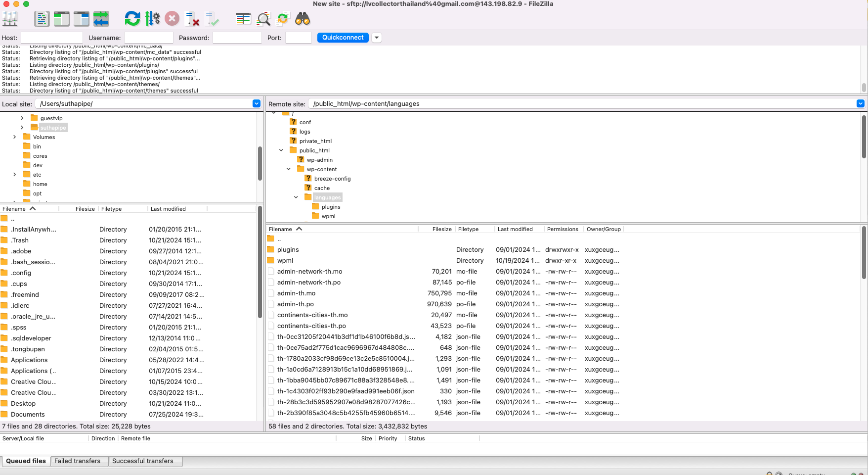Expand the Volumes folder in local tree

14,137
